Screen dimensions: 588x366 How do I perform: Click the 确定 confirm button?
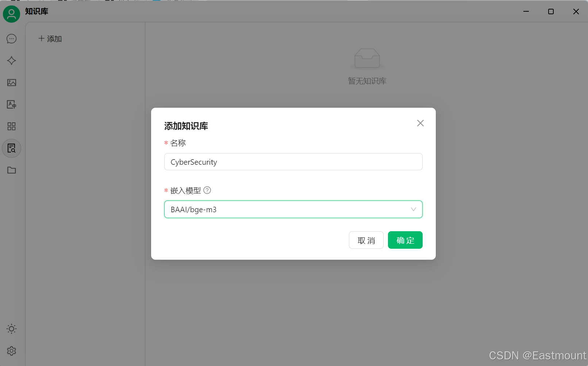point(405,240)
